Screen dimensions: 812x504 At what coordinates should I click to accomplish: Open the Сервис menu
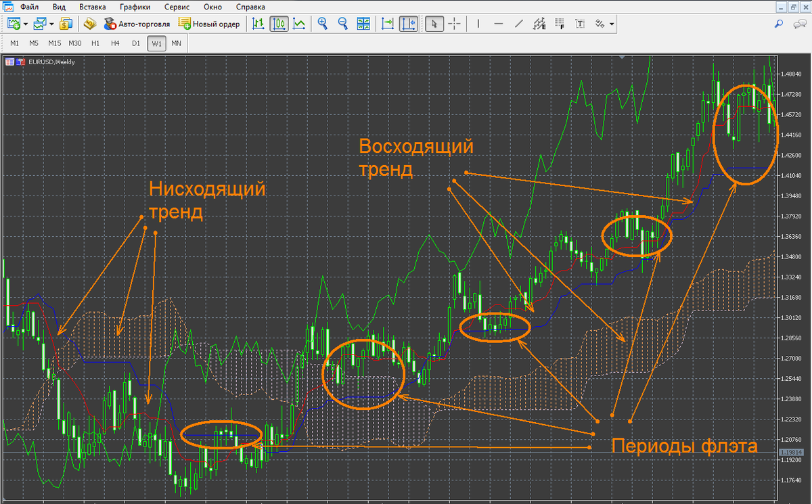(x=177, y=7)
